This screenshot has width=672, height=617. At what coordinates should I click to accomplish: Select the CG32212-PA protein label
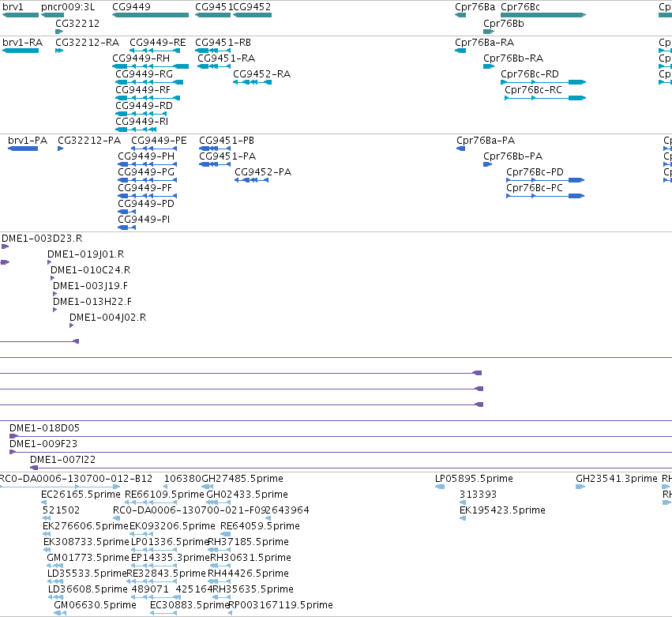tap(89, 140)
